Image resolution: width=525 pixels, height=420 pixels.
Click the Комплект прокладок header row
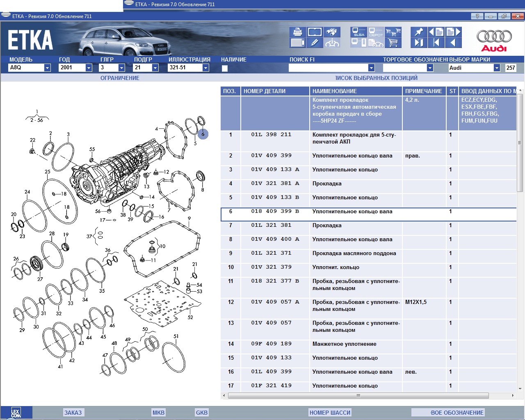point(368,113)
